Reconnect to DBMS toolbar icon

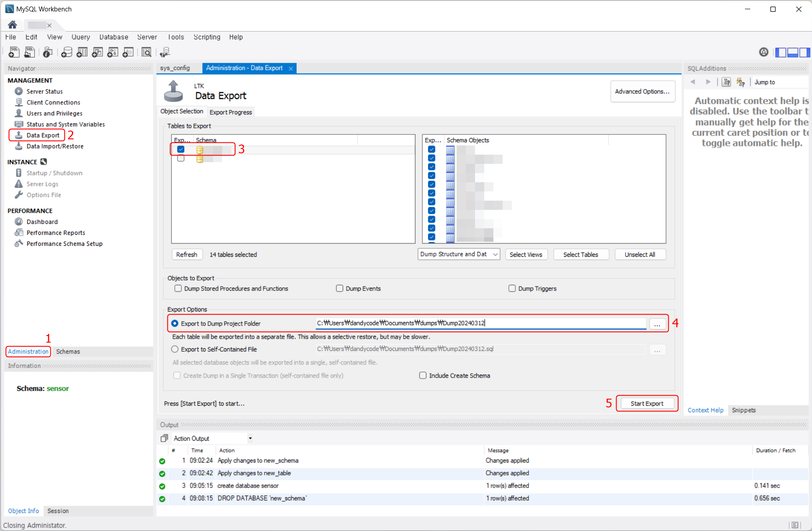[x=165, y=52]
